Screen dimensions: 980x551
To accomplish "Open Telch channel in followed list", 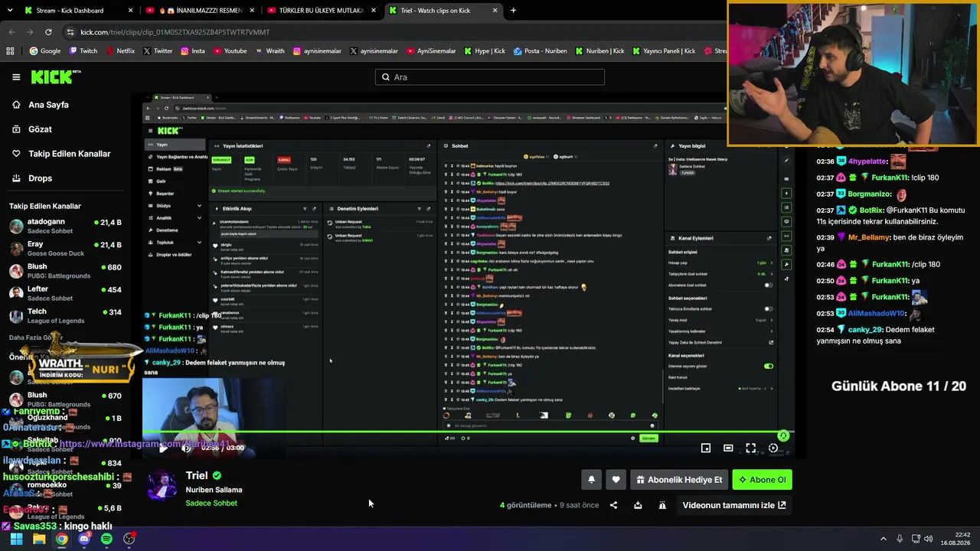I will click(65, 316).
